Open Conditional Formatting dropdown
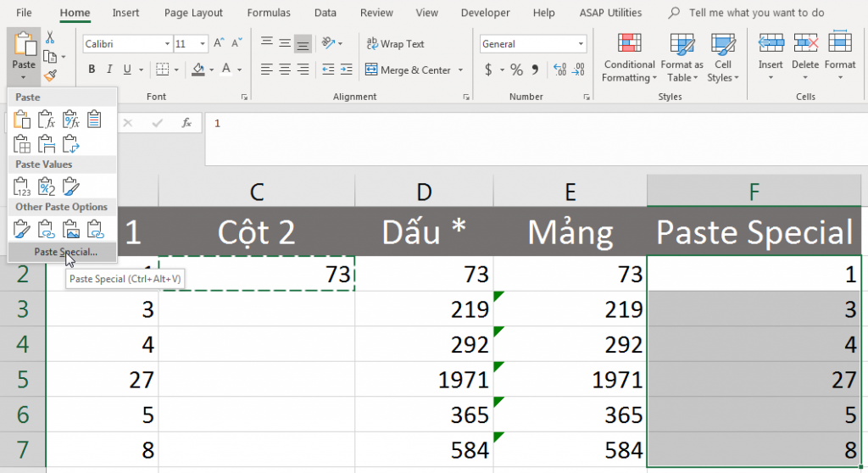 tap(629, 59)
